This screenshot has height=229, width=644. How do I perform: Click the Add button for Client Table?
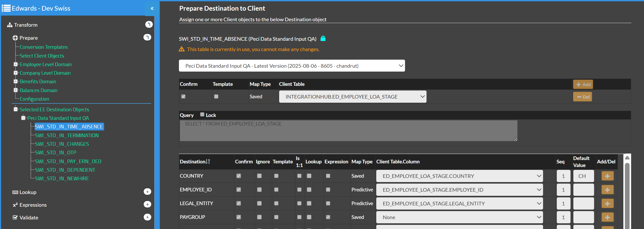(583, 84)
